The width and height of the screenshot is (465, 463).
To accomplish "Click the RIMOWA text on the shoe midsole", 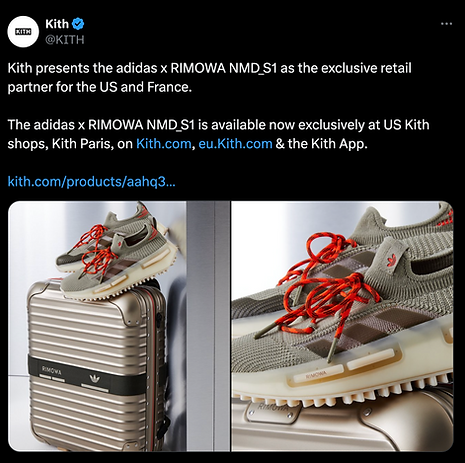I will click(x=315, y=374).
